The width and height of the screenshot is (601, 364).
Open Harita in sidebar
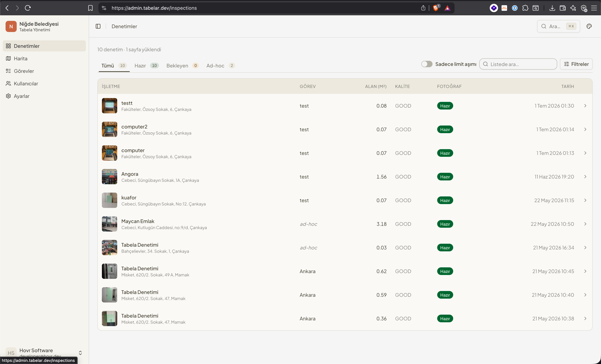point(44,59)
